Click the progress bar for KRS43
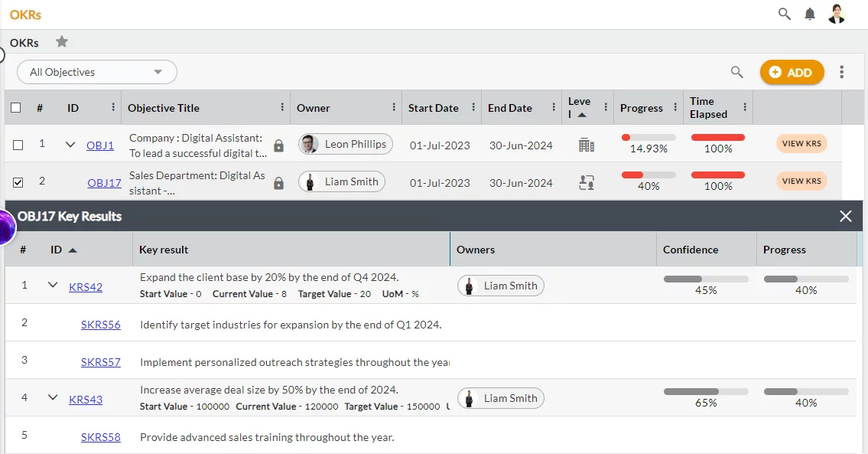 click(805, 391)
